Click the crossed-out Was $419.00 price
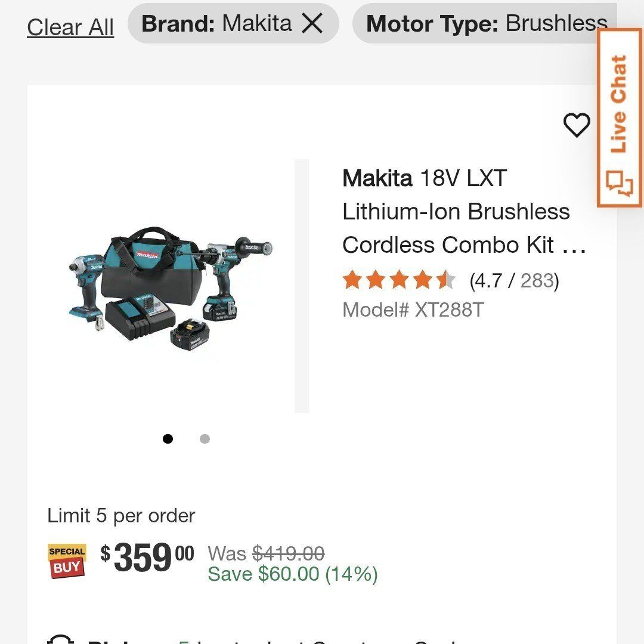This screenshot has width=644, height=644. (x=266, y=553)
